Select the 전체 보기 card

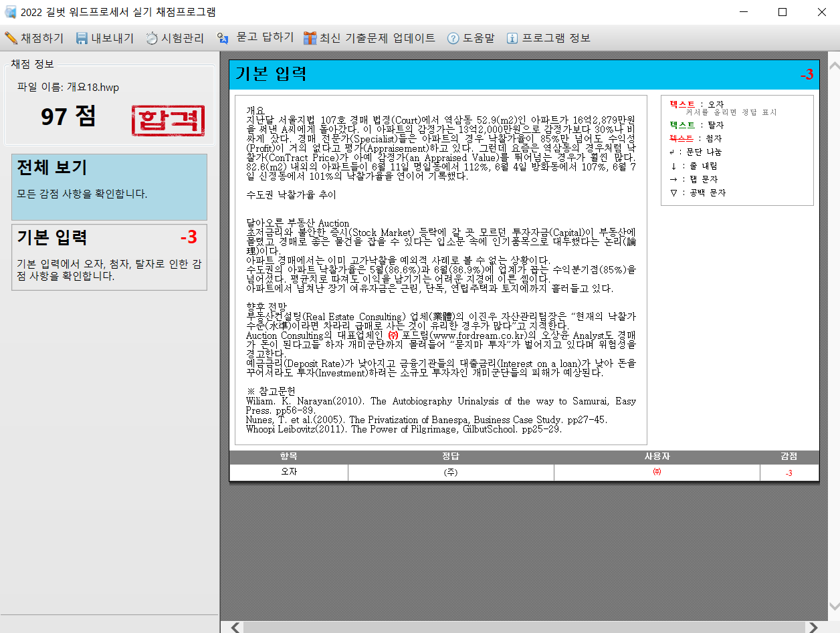(109, 187)
